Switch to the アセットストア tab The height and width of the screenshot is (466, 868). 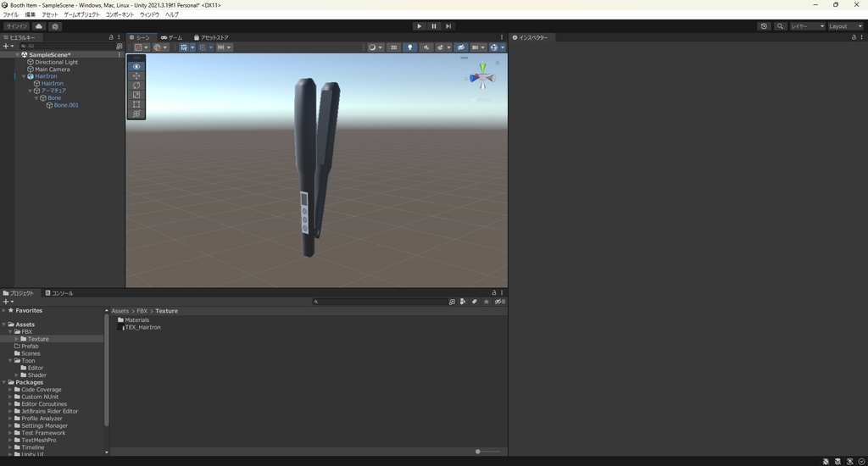click(211, 37)
